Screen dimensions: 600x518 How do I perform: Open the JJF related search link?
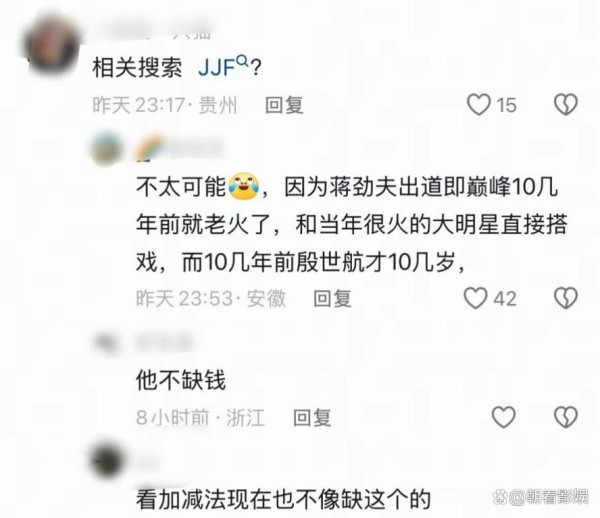point(216,68)
